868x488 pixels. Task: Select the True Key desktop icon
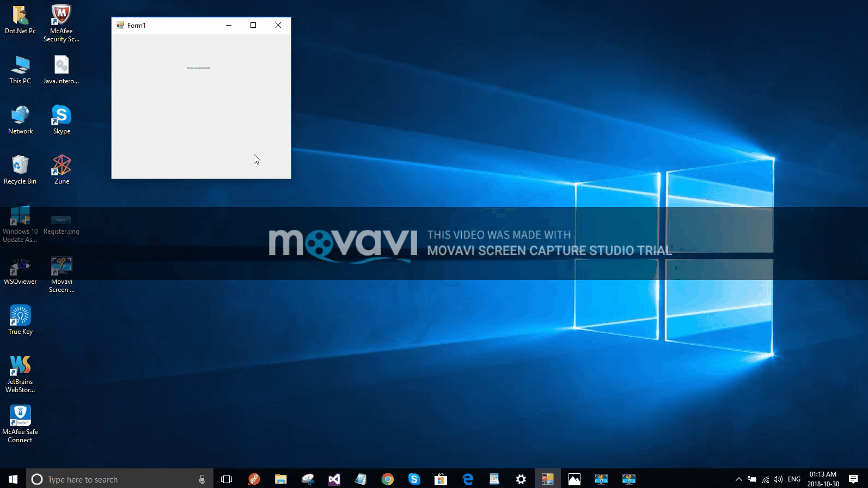click(x=20, y=320)
